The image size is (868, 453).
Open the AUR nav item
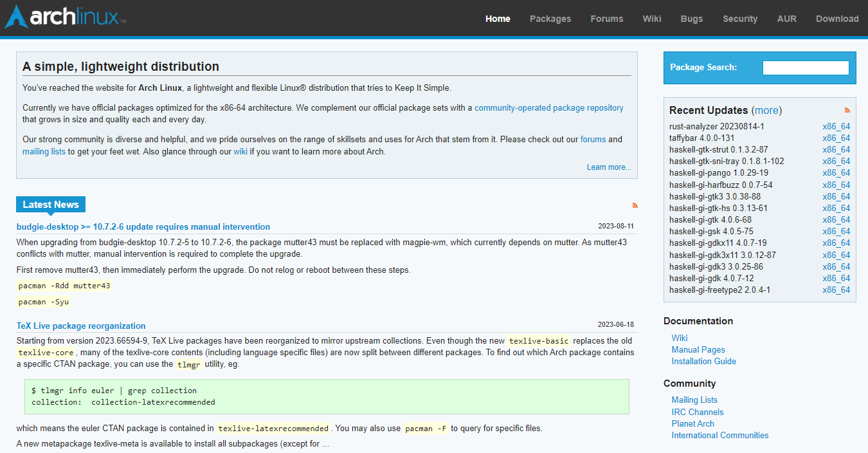787,19
